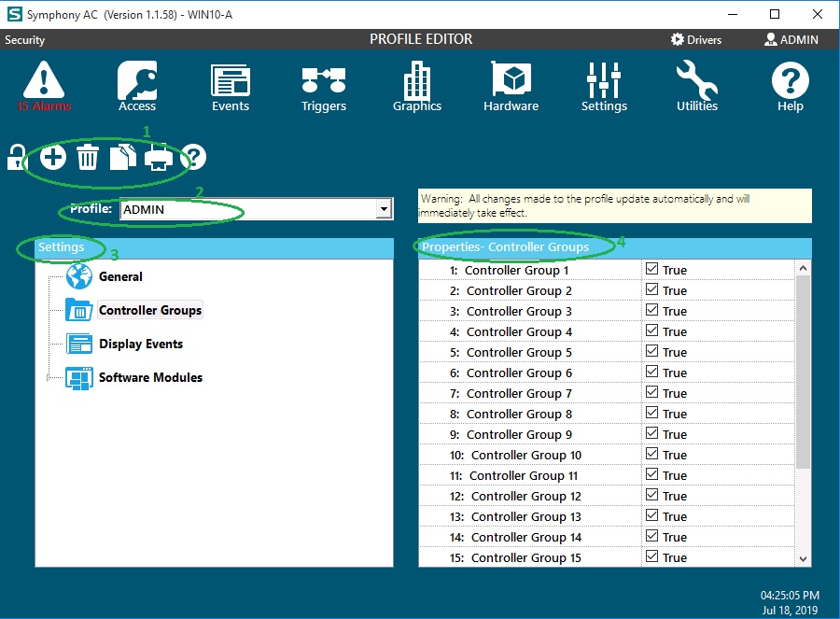The image size is (840, 619).
Task: Toggle the Controller Group 11 checkbox
Action: coord(652,474)
